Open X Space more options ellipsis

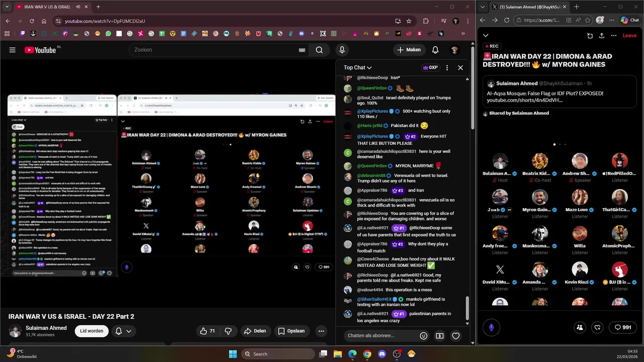pos(614,36)
